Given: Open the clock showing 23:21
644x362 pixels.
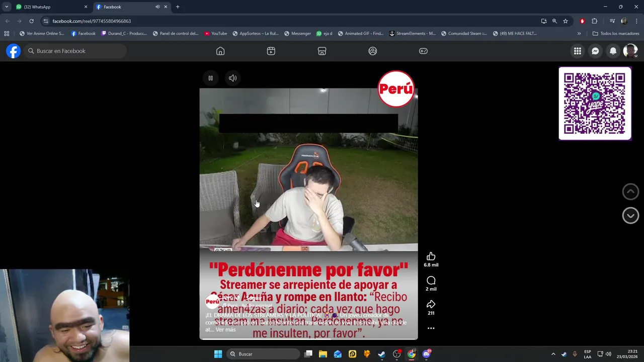Looking at the screenshot, I should coord(627,354).
